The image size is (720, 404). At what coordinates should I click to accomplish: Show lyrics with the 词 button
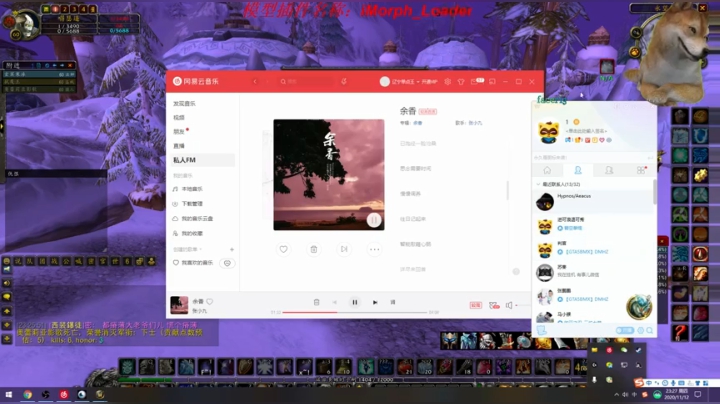tap(393, 302)
